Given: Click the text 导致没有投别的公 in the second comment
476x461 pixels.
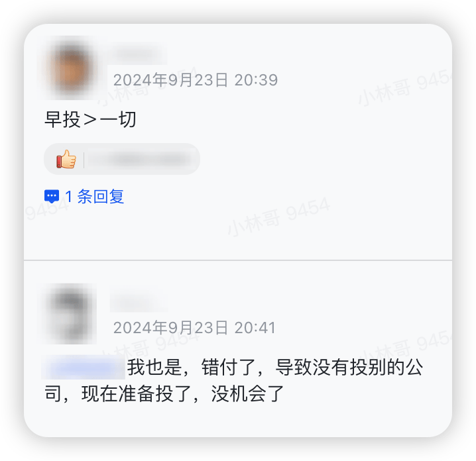Looking at the screenshot, I should tap(349, 368).
